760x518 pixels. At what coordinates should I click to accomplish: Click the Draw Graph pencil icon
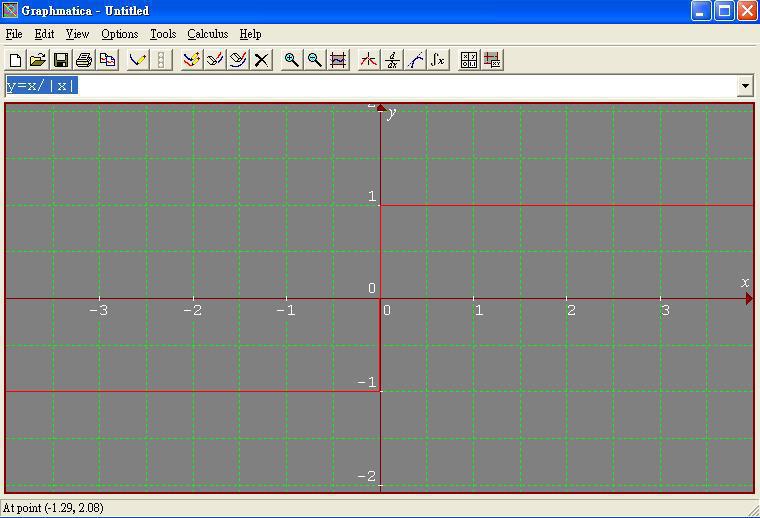click(138, 60)
